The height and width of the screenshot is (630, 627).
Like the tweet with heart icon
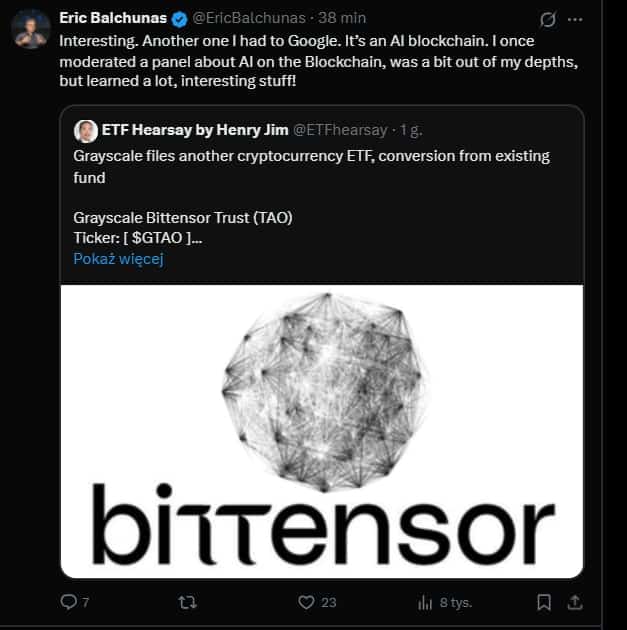click(x=307, y=602)
